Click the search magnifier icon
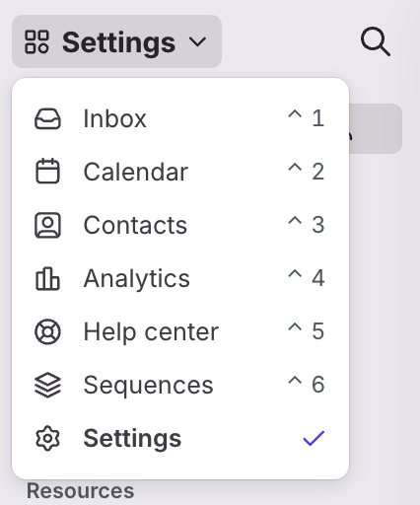420x505 pixels. point(376,41)
